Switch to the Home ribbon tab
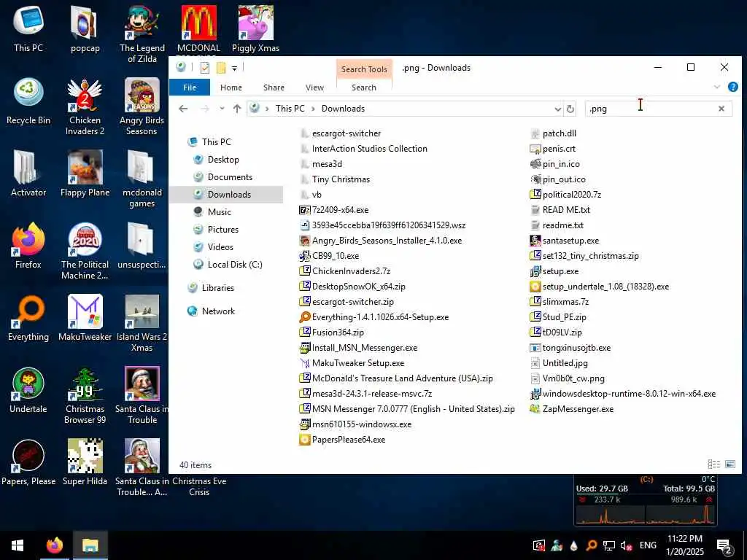Screen dimensions: 747x560 (231, 87)
